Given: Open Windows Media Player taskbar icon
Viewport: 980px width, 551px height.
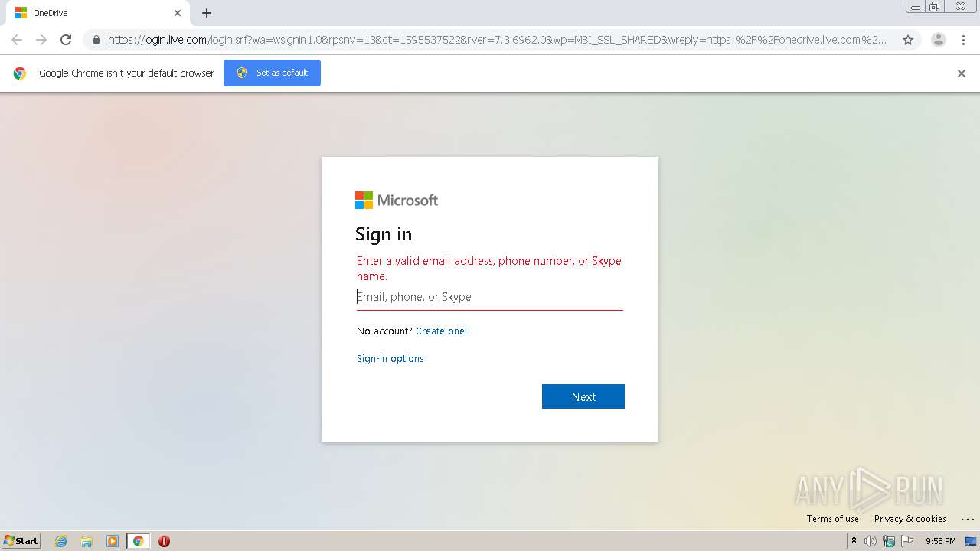Looking at the screenshot, I should (x=113, y=541).
